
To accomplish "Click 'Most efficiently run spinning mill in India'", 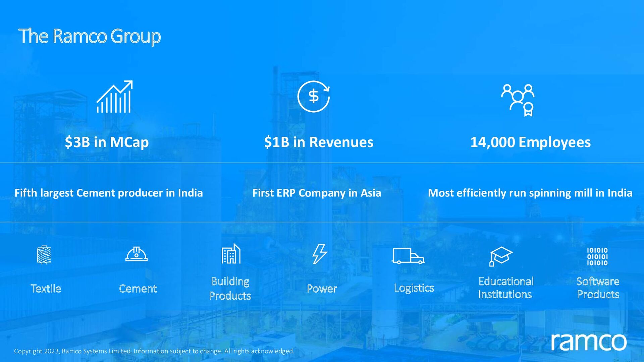I will tap(530, 193).
